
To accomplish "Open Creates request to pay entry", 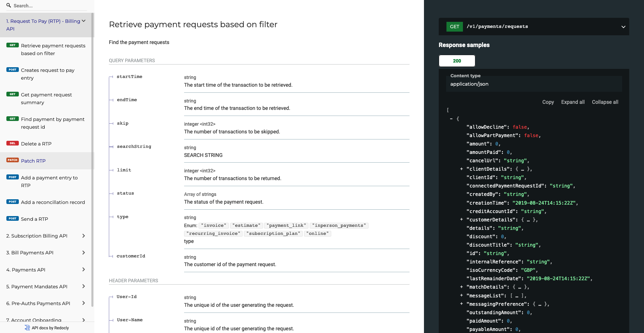I will click(48, 74).
